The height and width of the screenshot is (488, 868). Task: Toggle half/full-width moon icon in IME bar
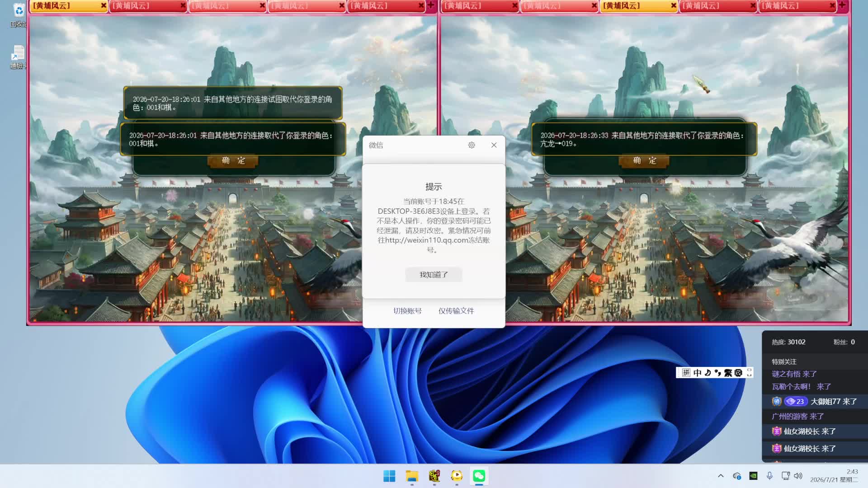click(708, 373)
